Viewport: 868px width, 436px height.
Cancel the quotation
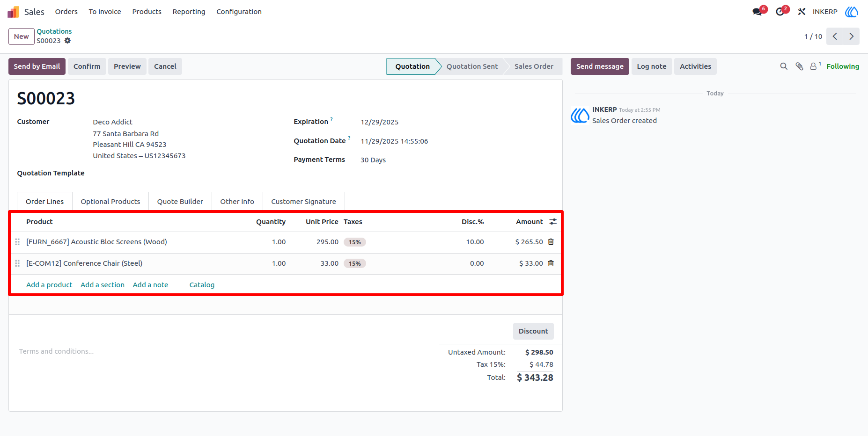click(x=165, y=66)
